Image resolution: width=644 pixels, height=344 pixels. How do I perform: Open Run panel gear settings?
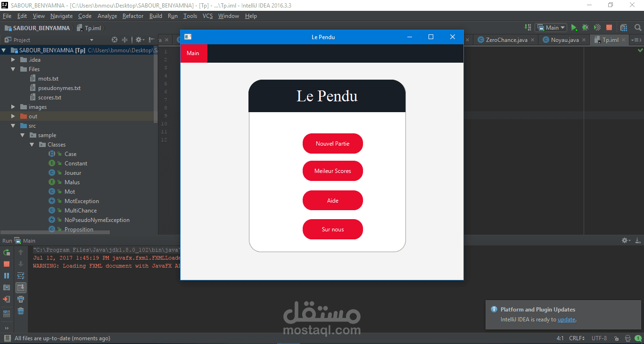[x=626, y=240]
